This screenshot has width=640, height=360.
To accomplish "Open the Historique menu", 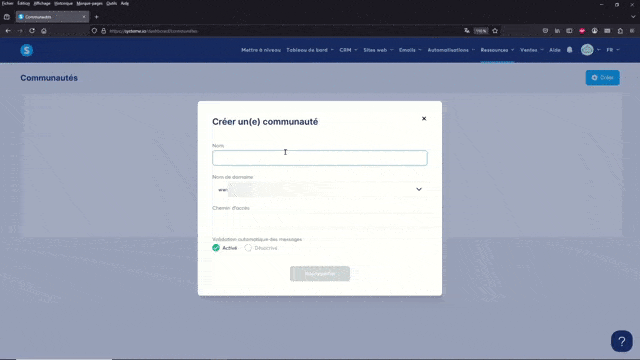I will (x=63, y=3).
